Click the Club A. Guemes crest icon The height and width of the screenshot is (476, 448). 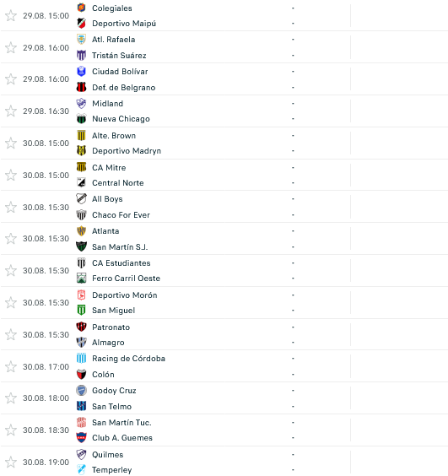click(x=81, y=437)
